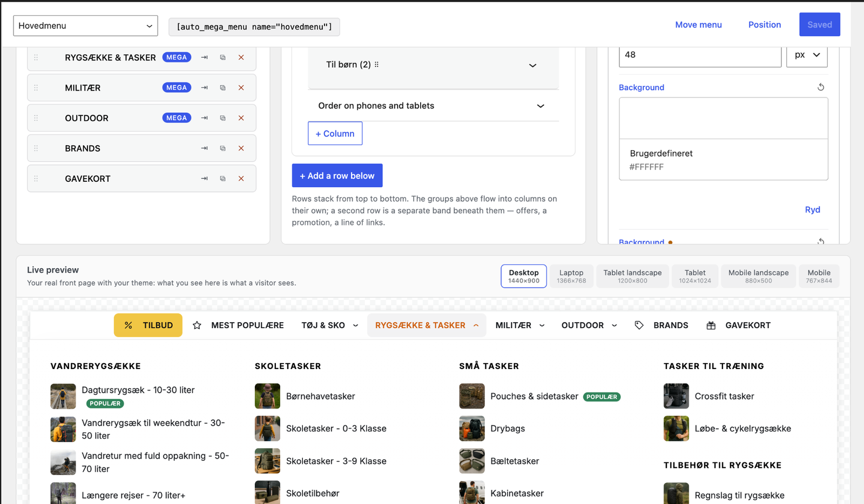Click Ryd to clear the color
The height and width of the screenshot is (504, 864).
click(x=812, y=209)
